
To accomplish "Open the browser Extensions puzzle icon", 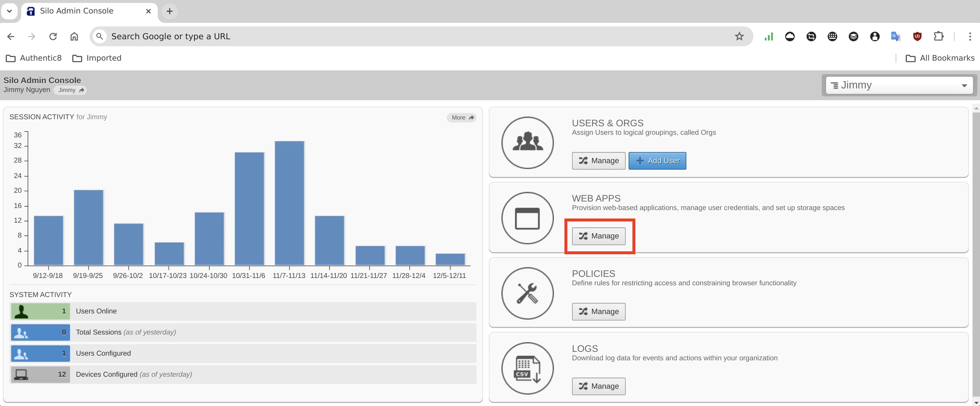I will click(x=938, y=37).
